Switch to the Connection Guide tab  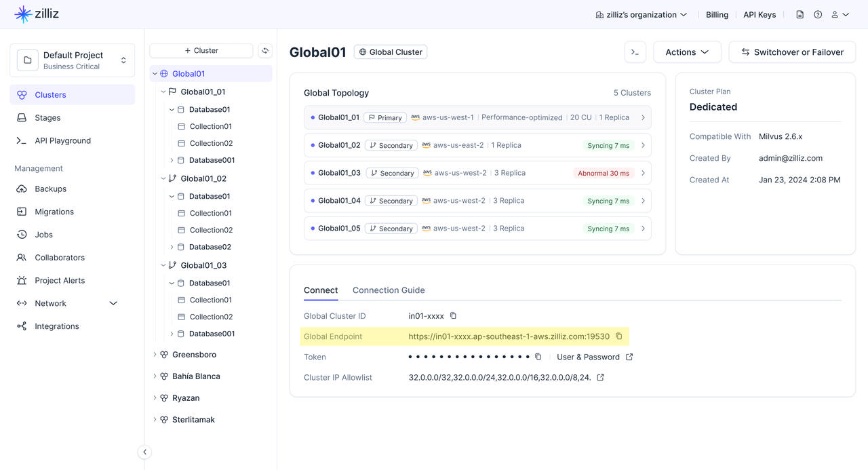pyautogui.click(x=389, y=290)
